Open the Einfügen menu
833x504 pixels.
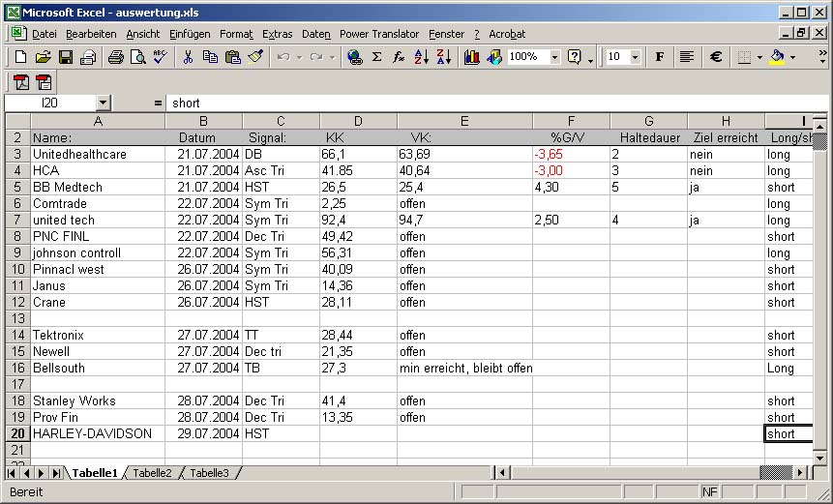[x=190, y=34]
